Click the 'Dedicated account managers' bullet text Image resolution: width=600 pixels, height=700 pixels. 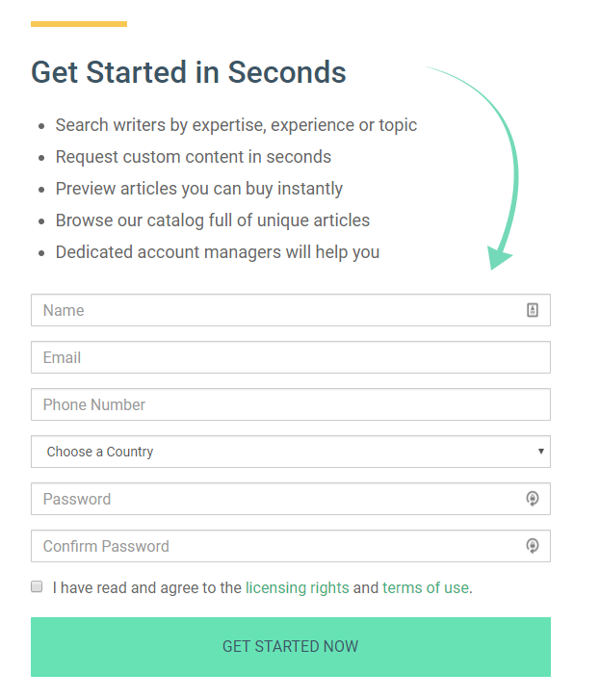(217, 252)
